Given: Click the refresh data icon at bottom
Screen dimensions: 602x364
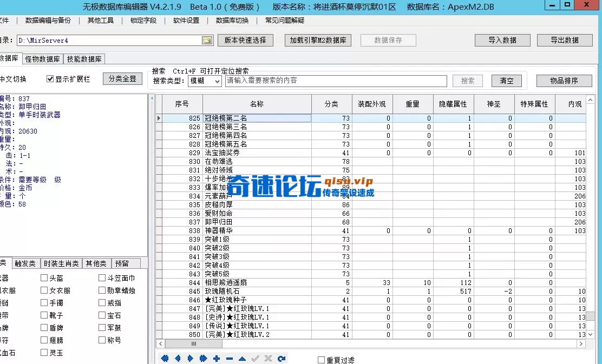Looking at the screenshot, I should pyautogui.click(x=280, y=358).
